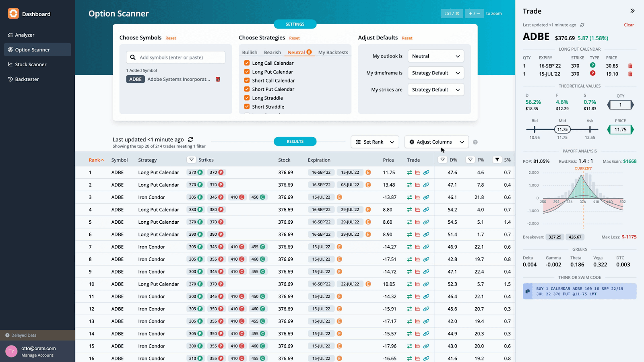Open Stock Scanner in the sidebar
This screenshot has height=362, width=644.
[x=37, y=64]
